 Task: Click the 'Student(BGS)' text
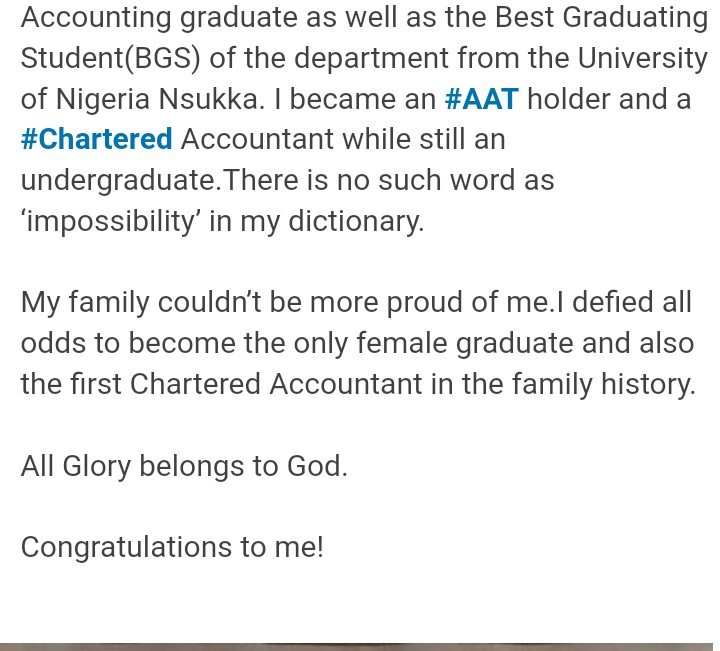(x=111, y=58)
